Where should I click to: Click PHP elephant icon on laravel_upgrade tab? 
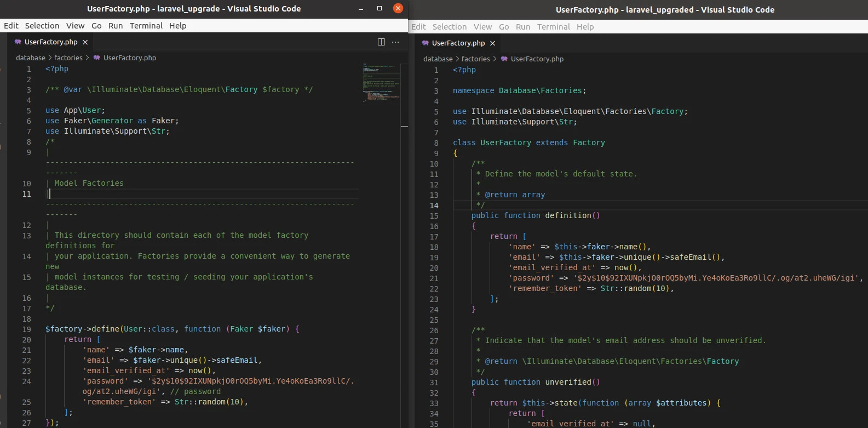tap(18, 42)
